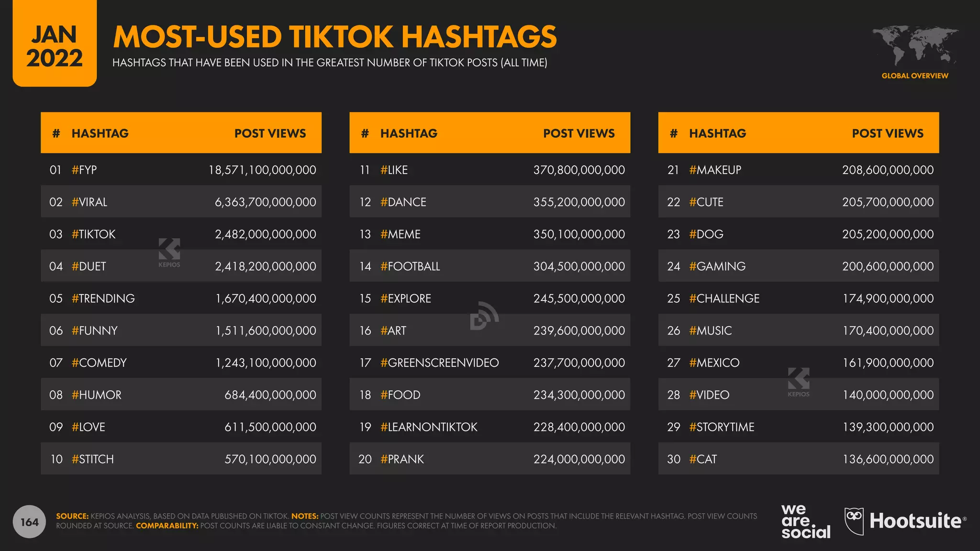This screenshot has width=980, height=551.
Task: Click the #STORYTIME hashtag
Action: [721, 427]
